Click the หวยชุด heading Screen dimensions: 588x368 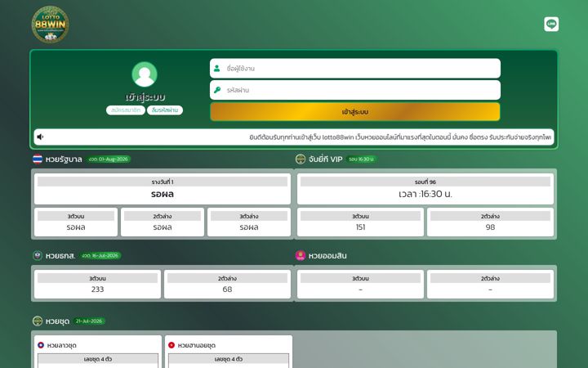[57, 321]
